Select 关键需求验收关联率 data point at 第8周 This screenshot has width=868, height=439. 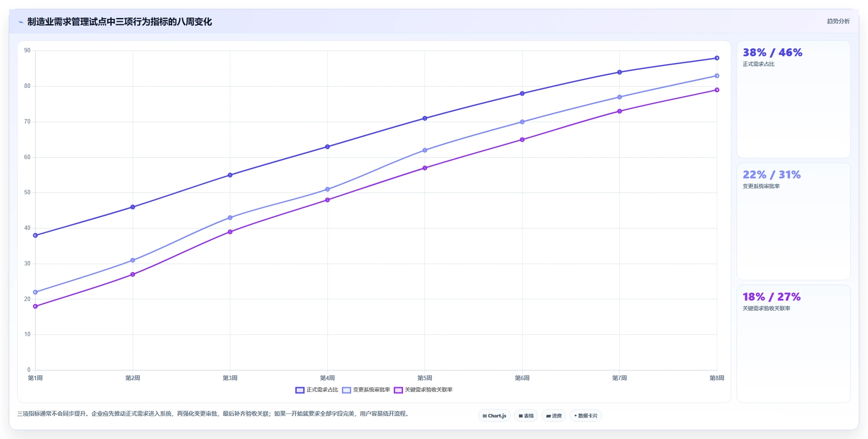(x=717, y=90)
